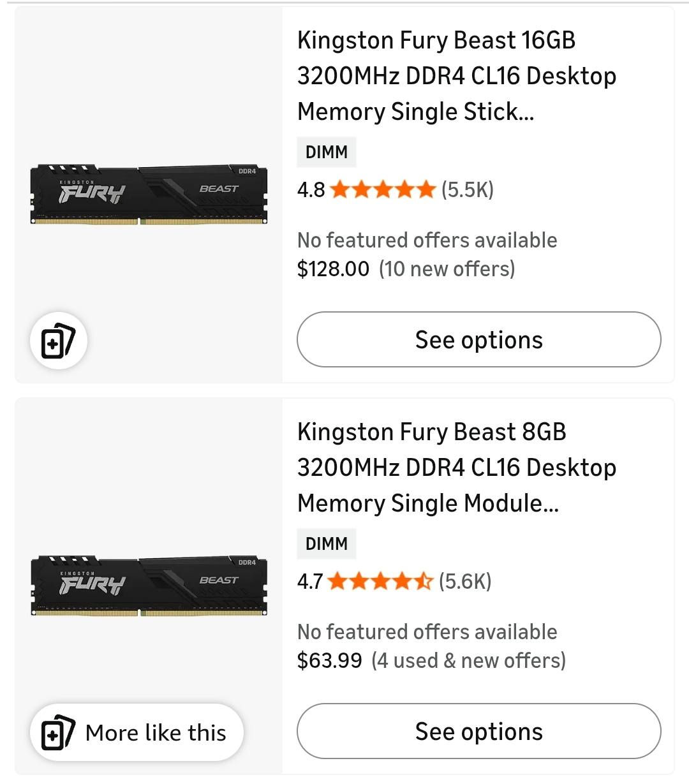This screenshot has height=784, width=689.
Task: Tap the DIMM badge on the 8GB listing
Action: [327, 544]
